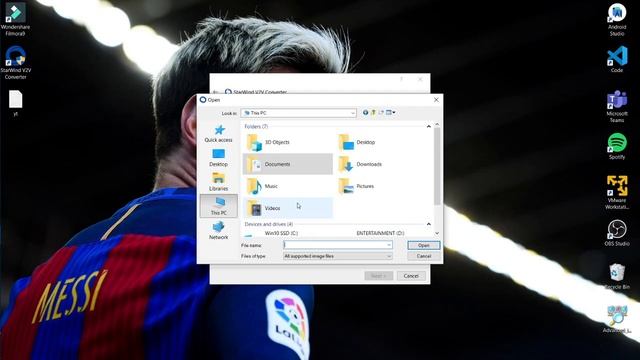Click the create new folder icon

(381, 113)
